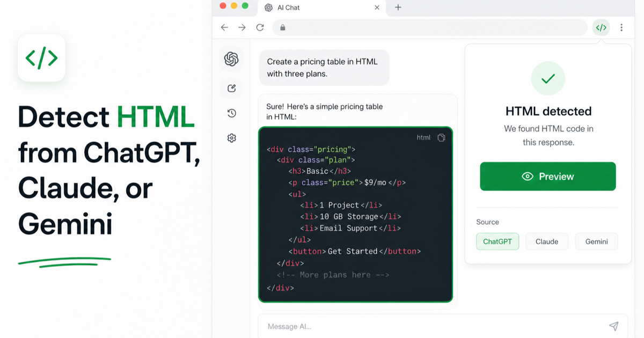Image resolution: width=644 pixels, height=338 pixels.
Task: Click the user prompt about pricing table
Action: [324, 68]
